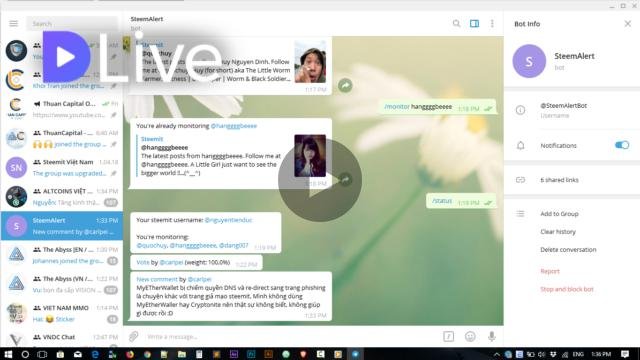640x360 pixels.
Task: Open the Telegram hamburger menu
Action: 13,23
